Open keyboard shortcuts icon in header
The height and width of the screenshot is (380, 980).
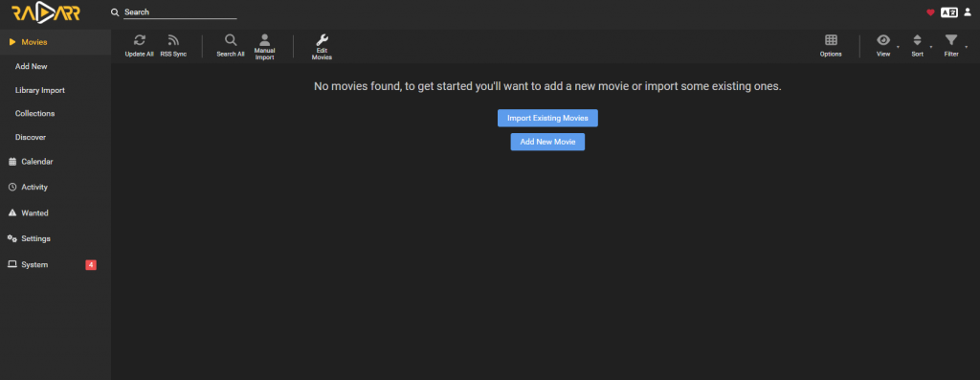(948, 12)
